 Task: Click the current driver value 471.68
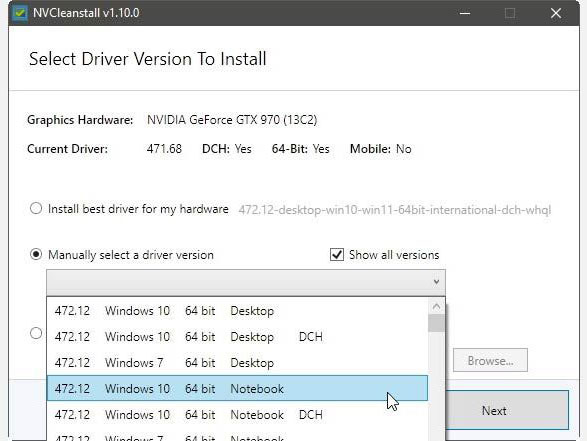coord(164,149)
